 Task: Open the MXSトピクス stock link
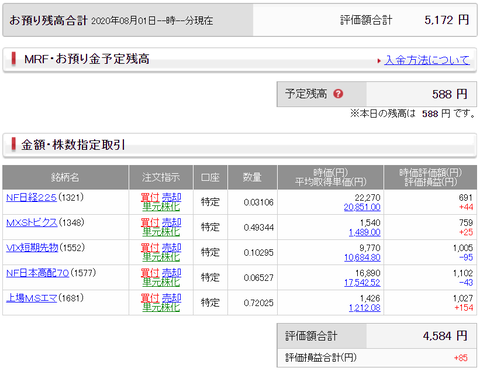(32, 222)
